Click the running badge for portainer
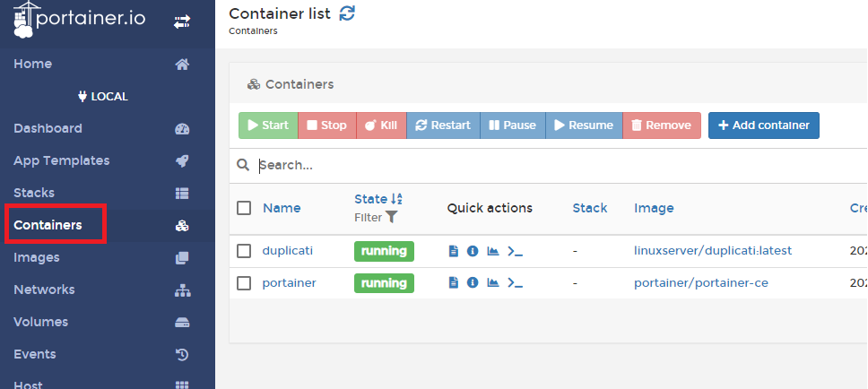Image resolution: width=868 pixels, height=389 pixels. tap(384, 283)
